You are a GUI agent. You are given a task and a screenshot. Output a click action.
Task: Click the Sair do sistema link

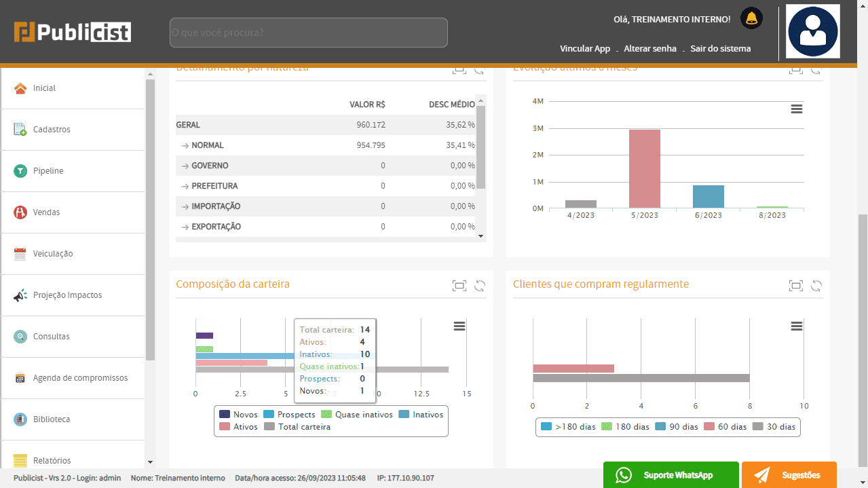click(x=720, y=48)
